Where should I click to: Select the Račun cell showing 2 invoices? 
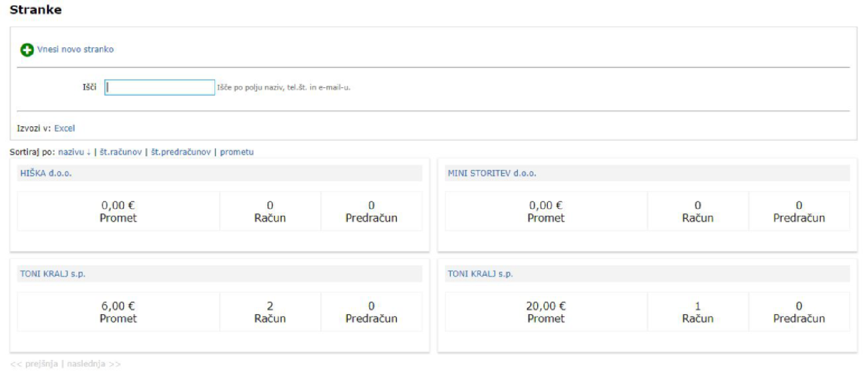tap(270, 312)
